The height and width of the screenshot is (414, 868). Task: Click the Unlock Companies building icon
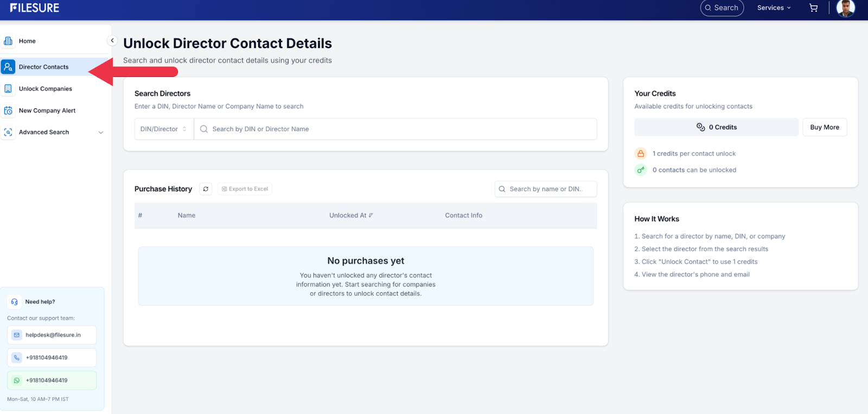pos(8,89)
